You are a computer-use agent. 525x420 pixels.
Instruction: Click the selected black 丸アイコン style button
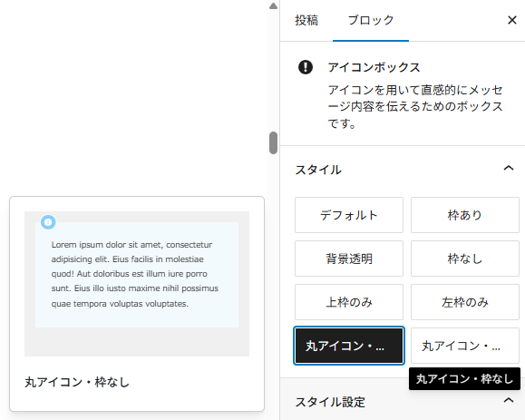349,346
